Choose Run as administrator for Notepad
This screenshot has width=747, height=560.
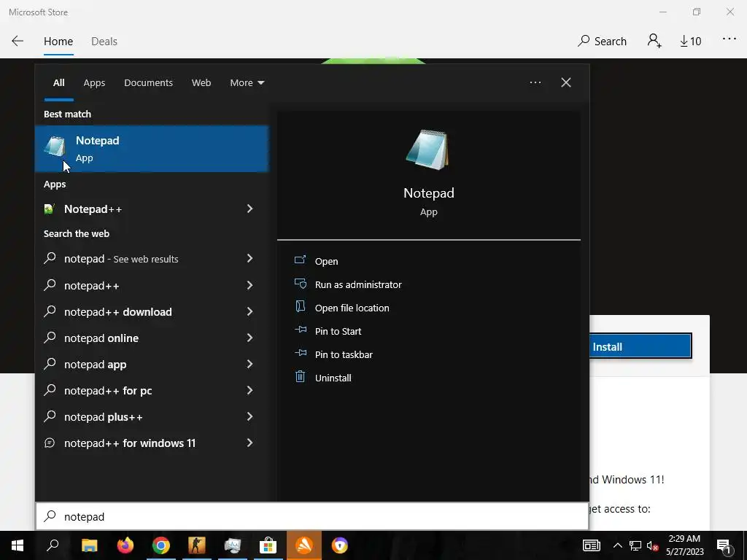pos(358,284)
